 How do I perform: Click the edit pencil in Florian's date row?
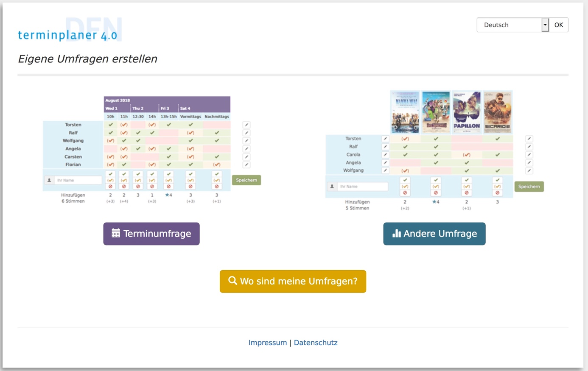click(x=246, y=165)
